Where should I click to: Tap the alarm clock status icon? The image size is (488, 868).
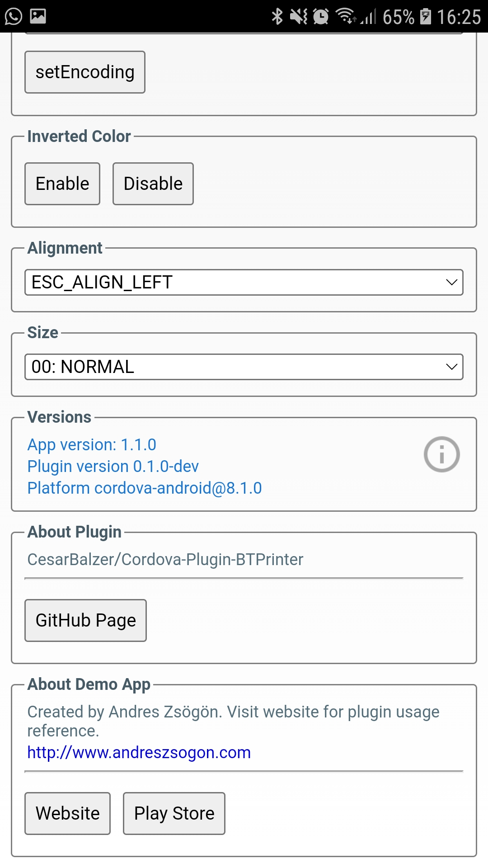[x=321, y=17]
